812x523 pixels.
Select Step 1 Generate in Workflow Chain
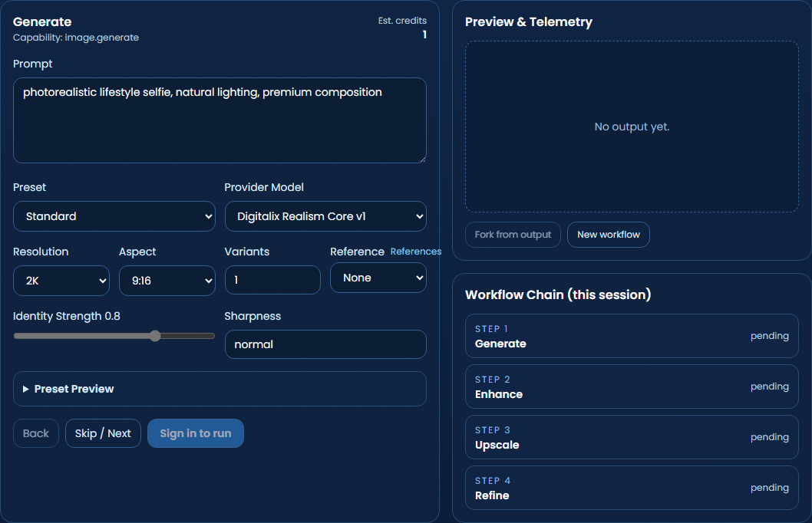click(632, 335)
